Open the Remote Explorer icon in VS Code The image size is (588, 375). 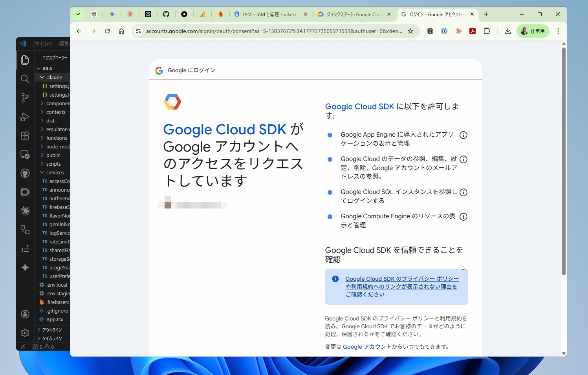pos(25,155)
